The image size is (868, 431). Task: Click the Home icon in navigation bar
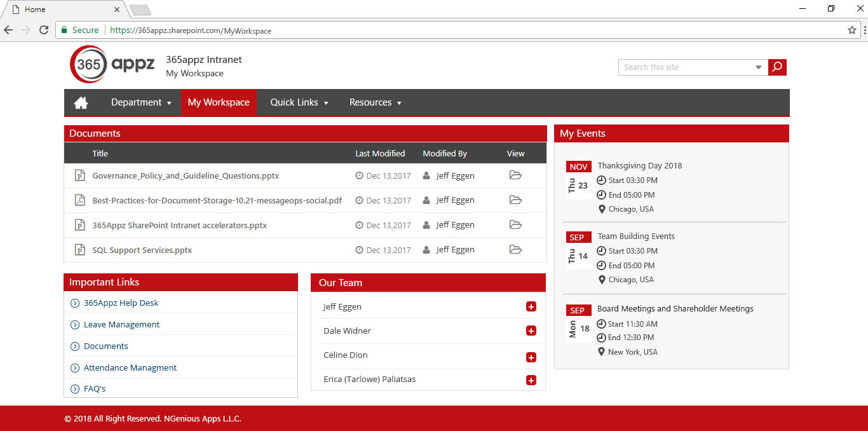(81, 102)
